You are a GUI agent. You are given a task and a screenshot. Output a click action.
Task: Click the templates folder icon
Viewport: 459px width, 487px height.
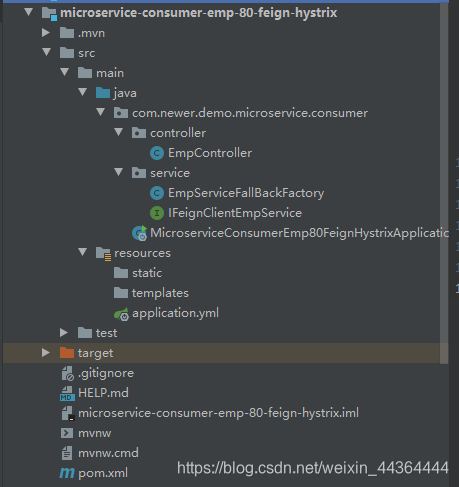coord(121,293)
